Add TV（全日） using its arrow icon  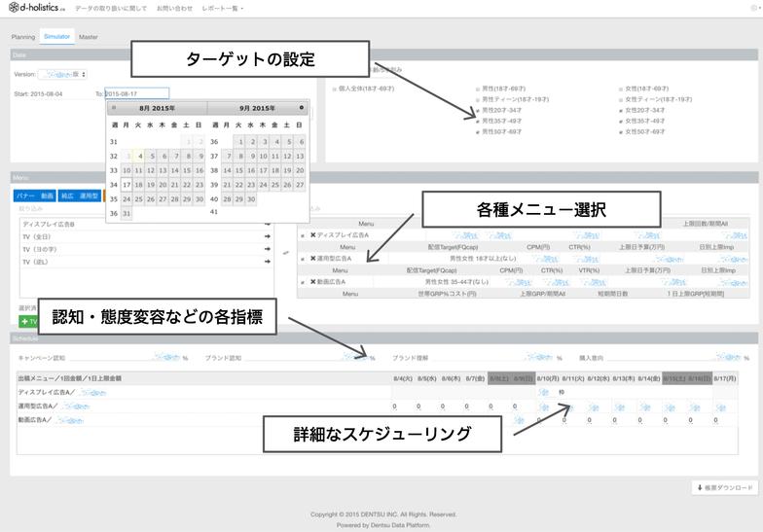pos(267,236)
